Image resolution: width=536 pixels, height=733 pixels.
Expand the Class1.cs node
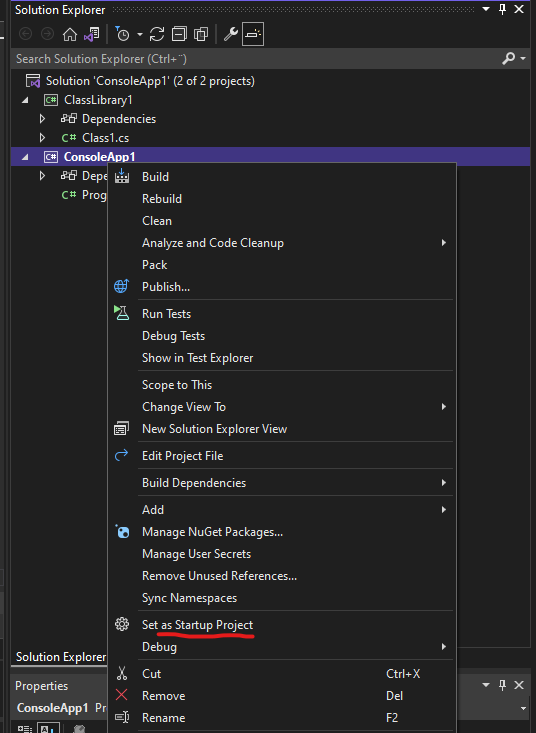pos(42,138)
